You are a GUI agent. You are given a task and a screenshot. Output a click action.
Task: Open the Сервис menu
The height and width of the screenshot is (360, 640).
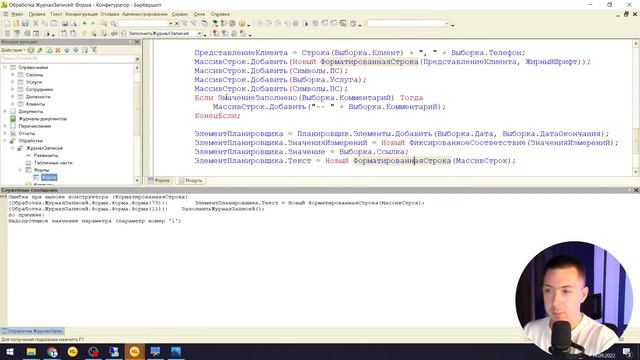180,14
